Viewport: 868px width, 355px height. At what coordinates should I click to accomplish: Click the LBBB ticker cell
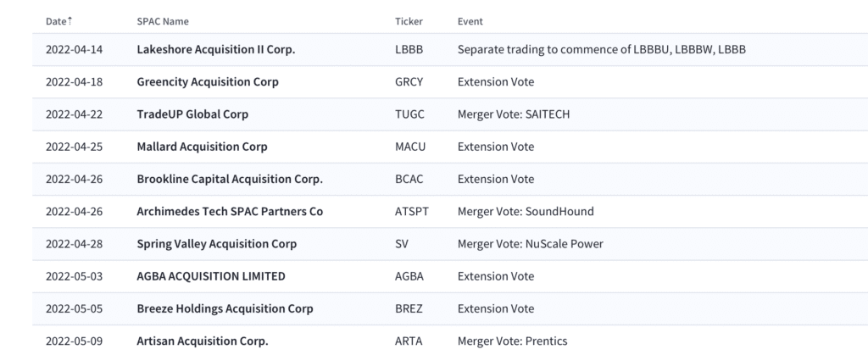click(x=409, y=49)
